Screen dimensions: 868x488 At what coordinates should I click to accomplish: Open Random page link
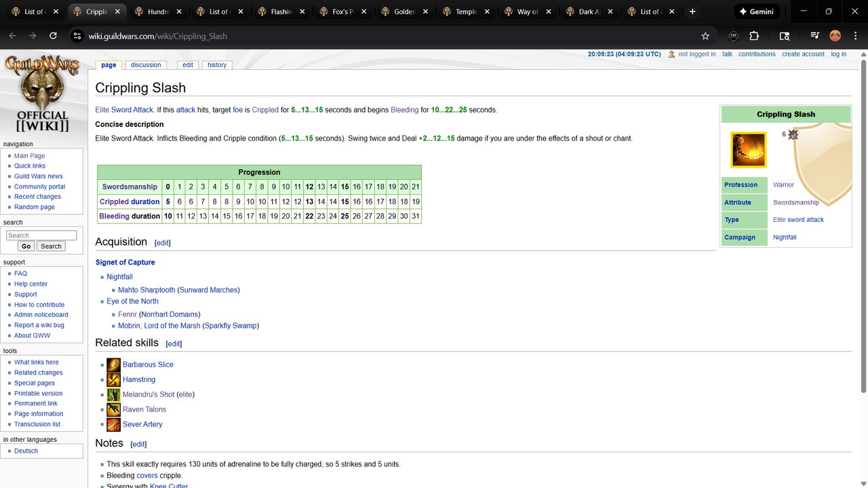[35, 207]
